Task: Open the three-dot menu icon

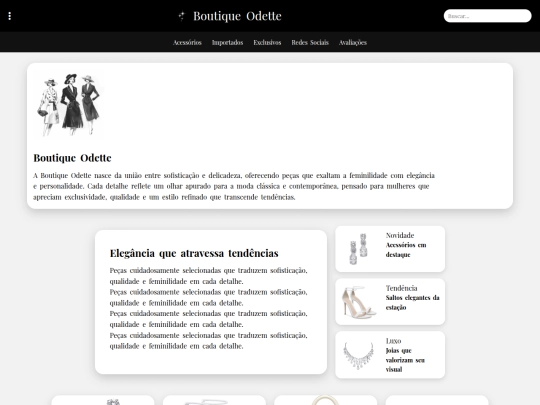Action: [x=10, y=16]
